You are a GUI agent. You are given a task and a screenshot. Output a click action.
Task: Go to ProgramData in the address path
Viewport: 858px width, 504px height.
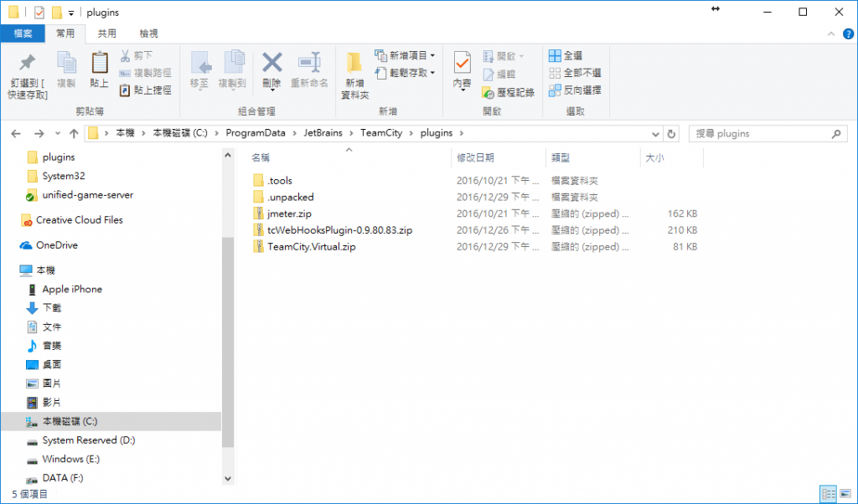click(x=256, y=133)
